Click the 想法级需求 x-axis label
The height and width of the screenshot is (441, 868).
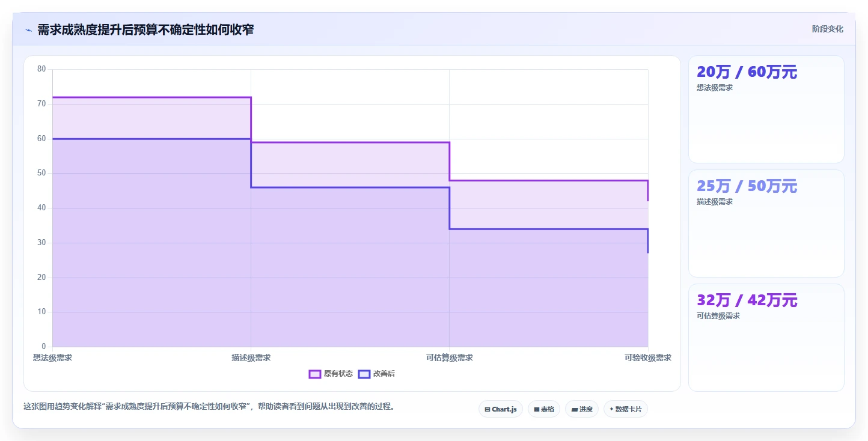pyautogui.click(x=52, y=357)
